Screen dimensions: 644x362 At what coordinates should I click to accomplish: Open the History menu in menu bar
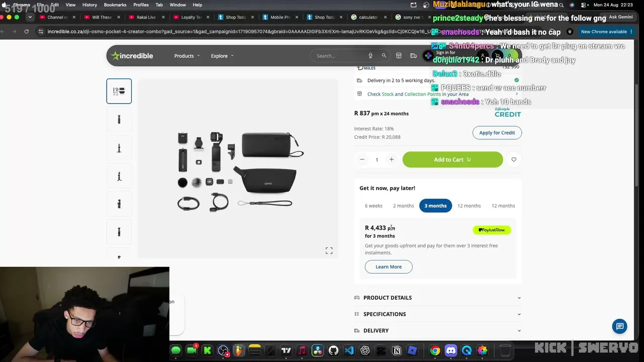click(90, 5)
